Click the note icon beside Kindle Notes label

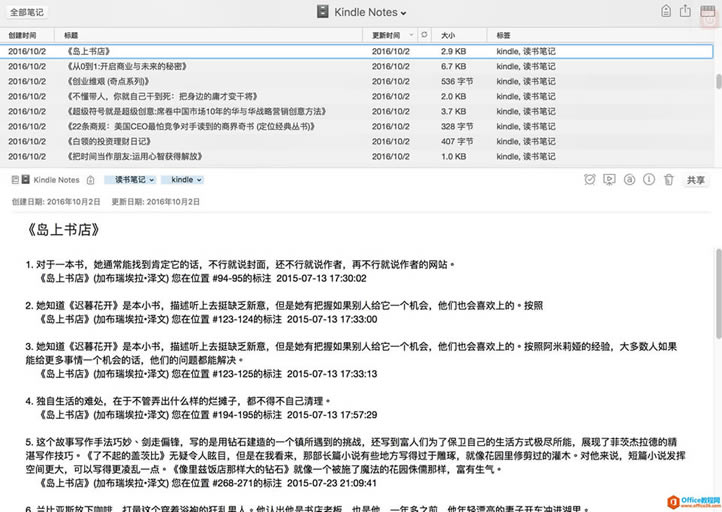point(15,180)
